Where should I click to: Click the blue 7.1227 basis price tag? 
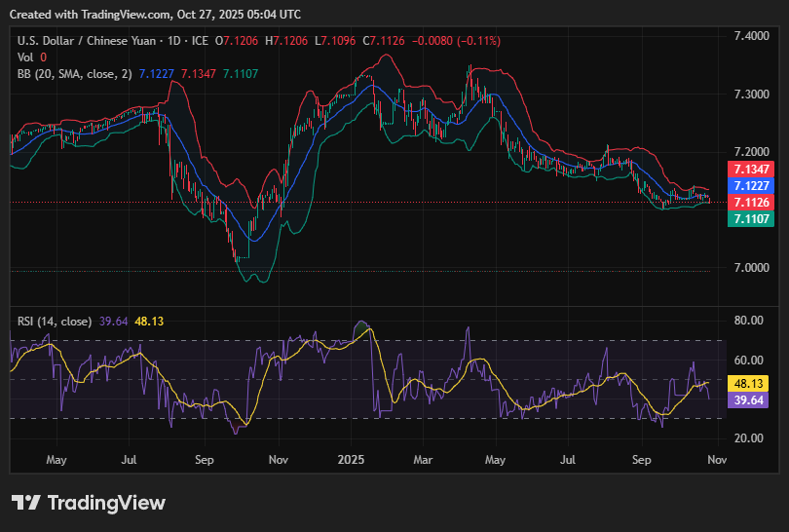(x=751, y=185)
